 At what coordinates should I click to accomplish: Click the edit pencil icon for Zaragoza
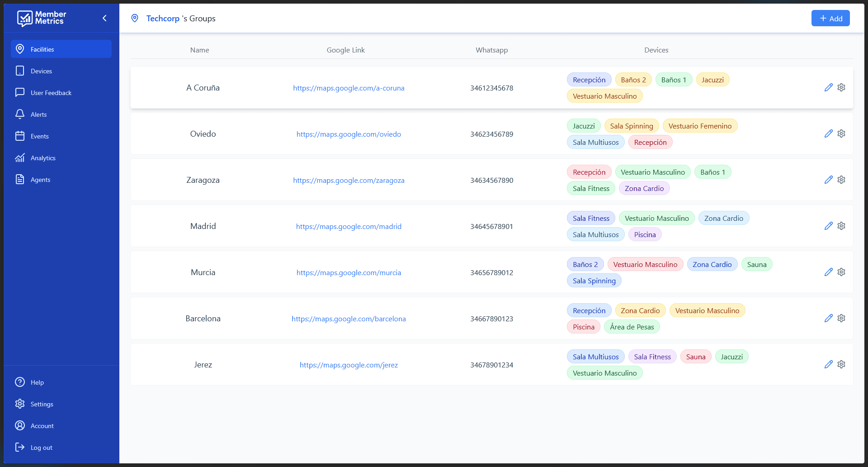click(828, 180)
